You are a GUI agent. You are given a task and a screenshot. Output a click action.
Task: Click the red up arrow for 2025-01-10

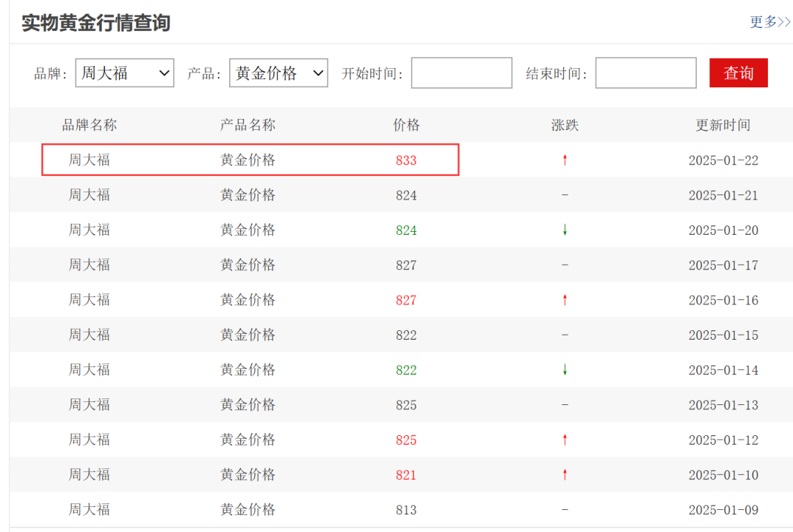565,475
